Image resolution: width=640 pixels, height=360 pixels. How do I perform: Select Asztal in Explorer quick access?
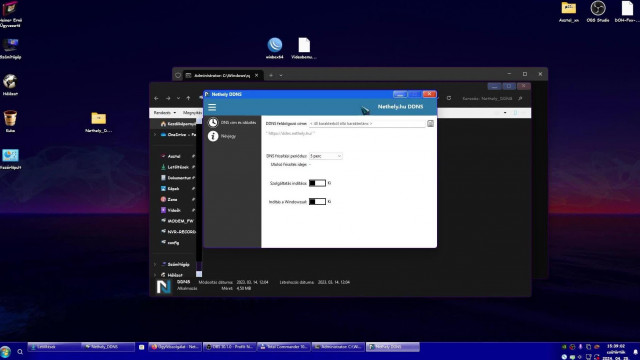(174, 156)
